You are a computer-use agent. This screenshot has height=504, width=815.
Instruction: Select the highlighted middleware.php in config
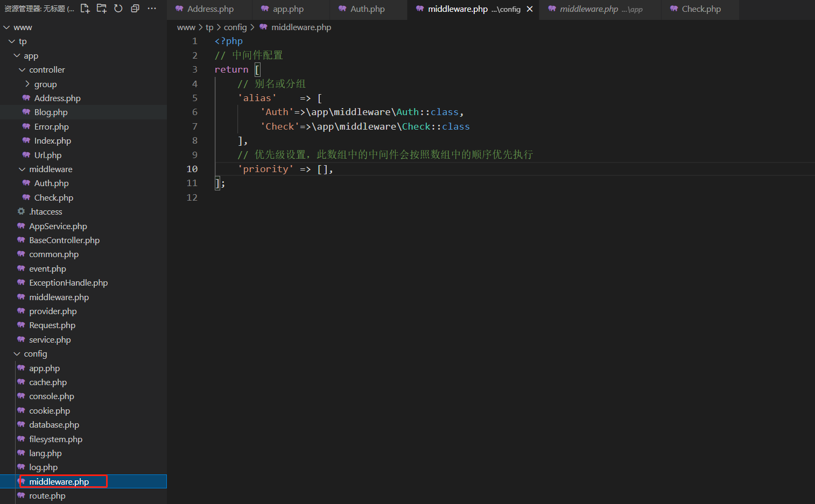coord(83,482)
